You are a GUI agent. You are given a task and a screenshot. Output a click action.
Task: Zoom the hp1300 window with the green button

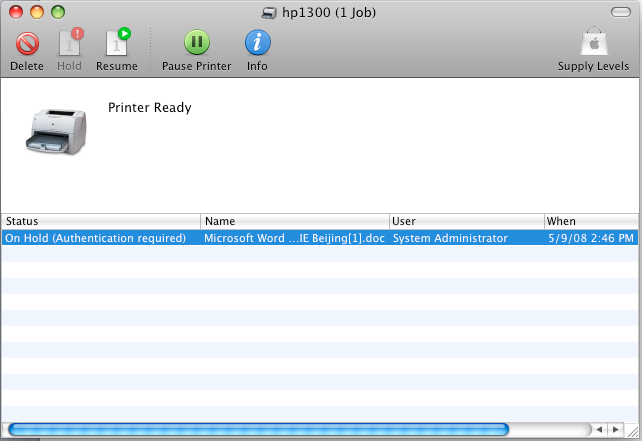58,12
